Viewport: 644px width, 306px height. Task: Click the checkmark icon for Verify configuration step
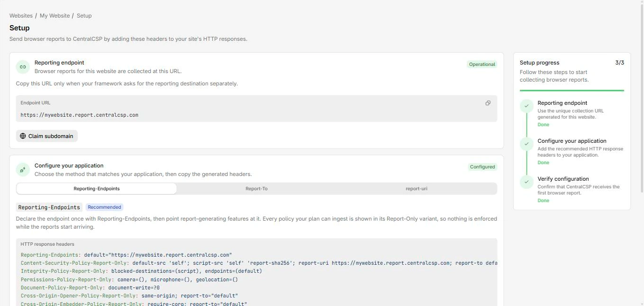526,182
